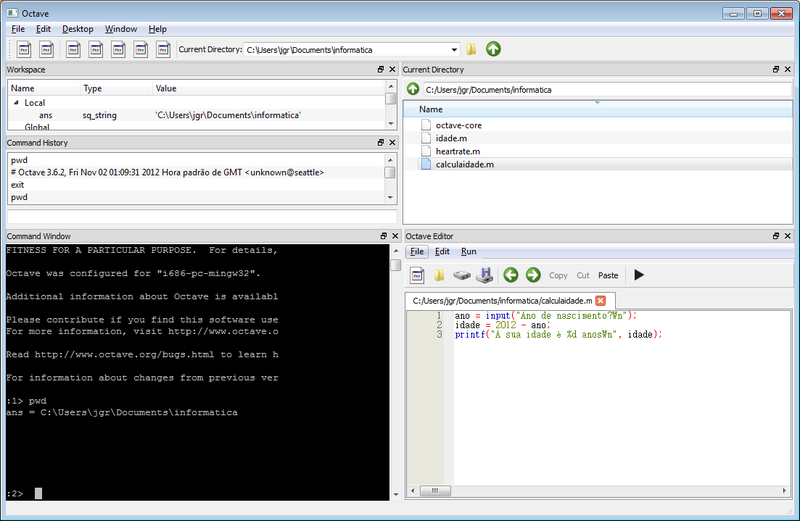Save file with the plain drive icon in editor
800x521 pixels.
click(462, 275)
